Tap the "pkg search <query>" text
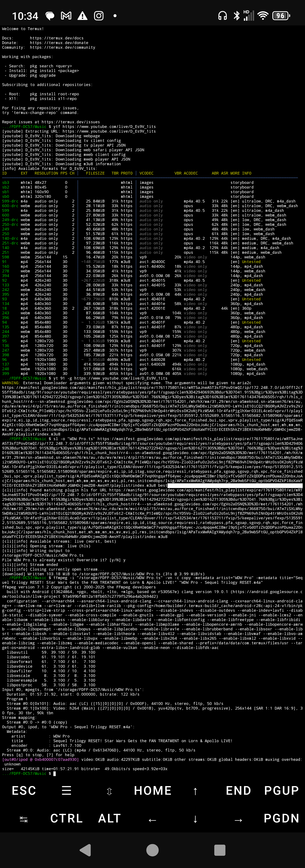This screenshot has height=868, width=305. point(51,66)
